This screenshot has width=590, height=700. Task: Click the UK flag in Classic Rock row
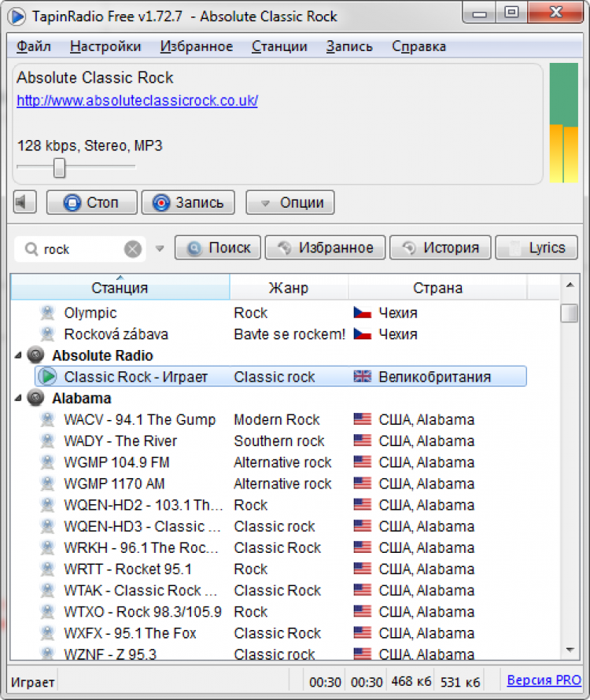click(362, 376)
